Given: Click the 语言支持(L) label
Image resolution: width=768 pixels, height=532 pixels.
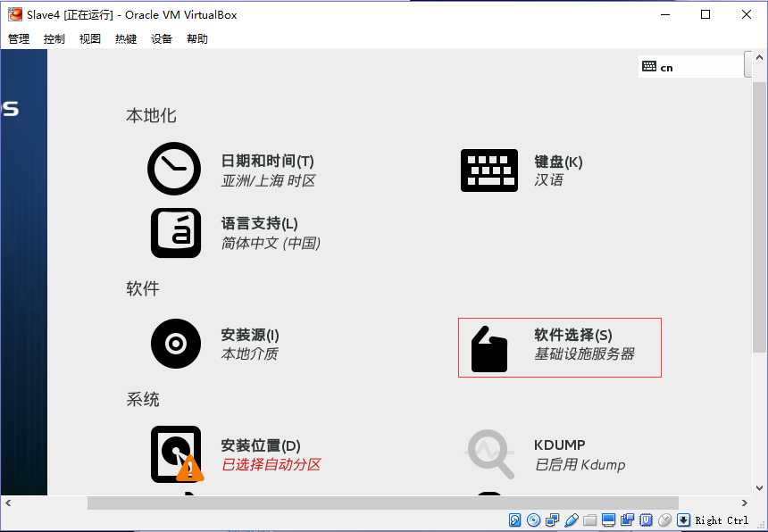Looking at the screenshot, I should tap(260, 224).
